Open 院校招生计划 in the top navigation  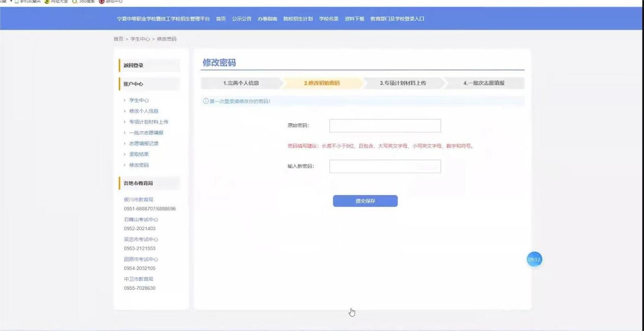point(298,19)
